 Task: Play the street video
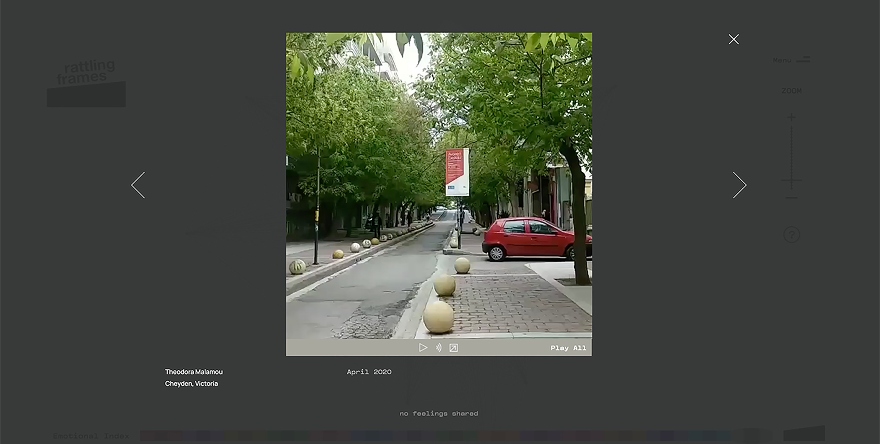pos(423,348)
